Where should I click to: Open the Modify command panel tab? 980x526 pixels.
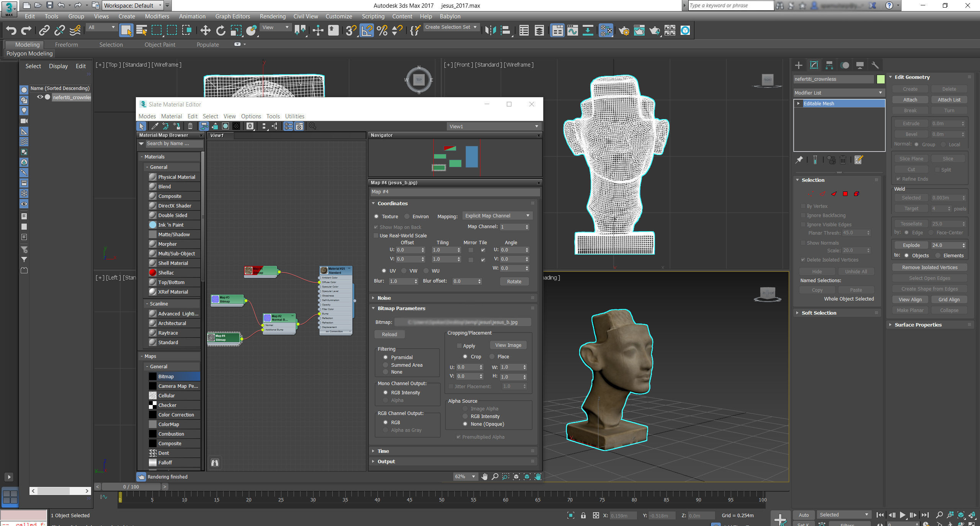pyautogui.click(x=814, y=65)
